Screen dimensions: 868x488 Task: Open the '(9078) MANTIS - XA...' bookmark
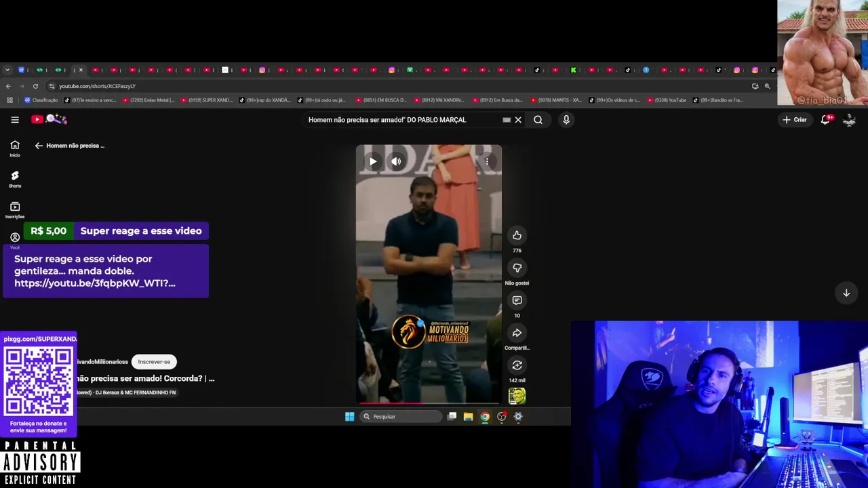pos(557,100)
